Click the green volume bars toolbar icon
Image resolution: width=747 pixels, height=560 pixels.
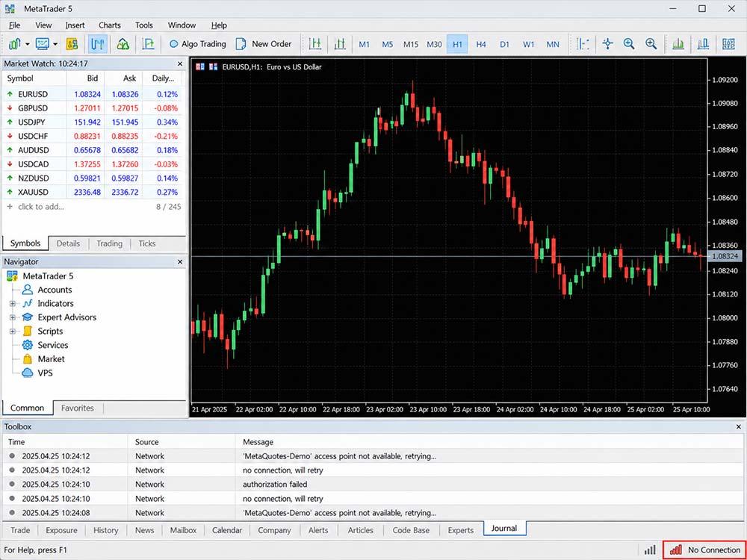[x=678, y=44]
